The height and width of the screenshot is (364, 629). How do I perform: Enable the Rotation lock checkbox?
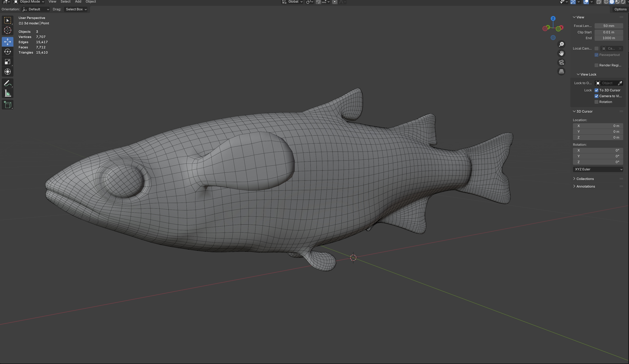(596, 102)
